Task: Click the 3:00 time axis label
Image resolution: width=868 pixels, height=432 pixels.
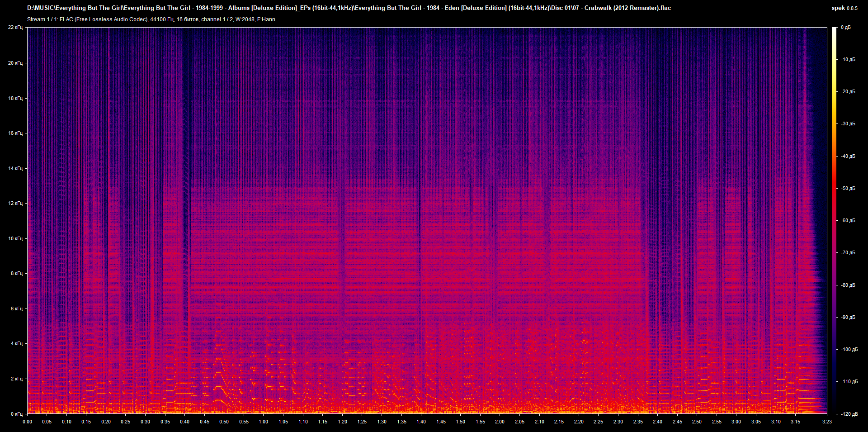Action: click(x=736, y=422)
